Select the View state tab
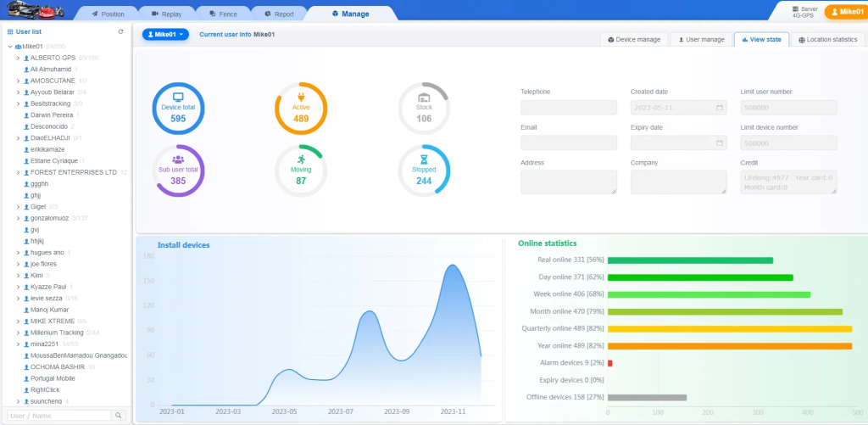The image size is (868, 425). [761, 39]
